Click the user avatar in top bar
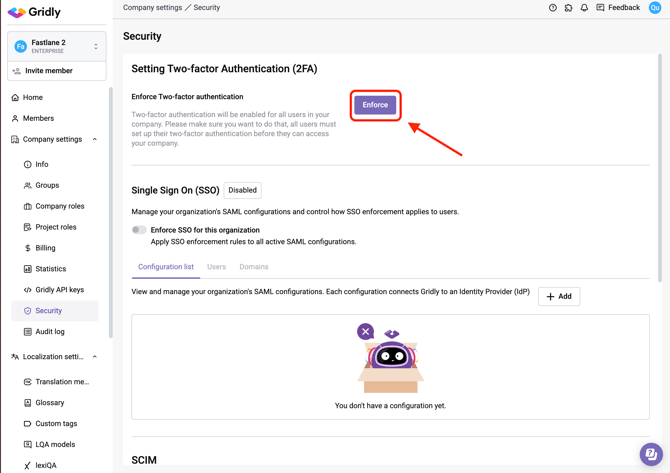This screenshot has height=473, width=670. pos(655,8)
